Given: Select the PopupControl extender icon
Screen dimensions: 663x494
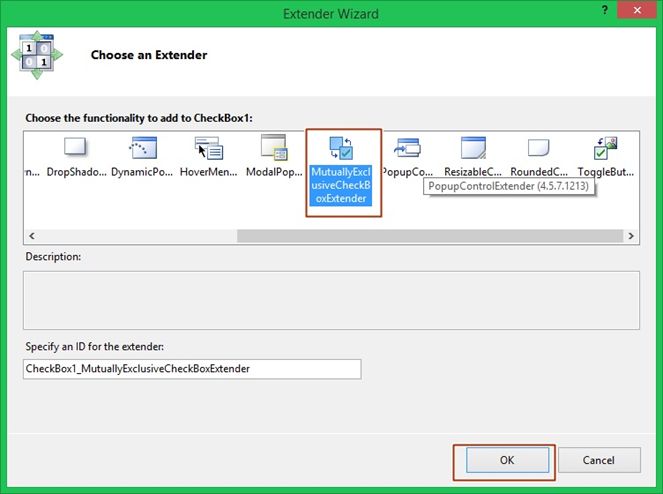Looking at the screenshot, I should coord(407,148).
